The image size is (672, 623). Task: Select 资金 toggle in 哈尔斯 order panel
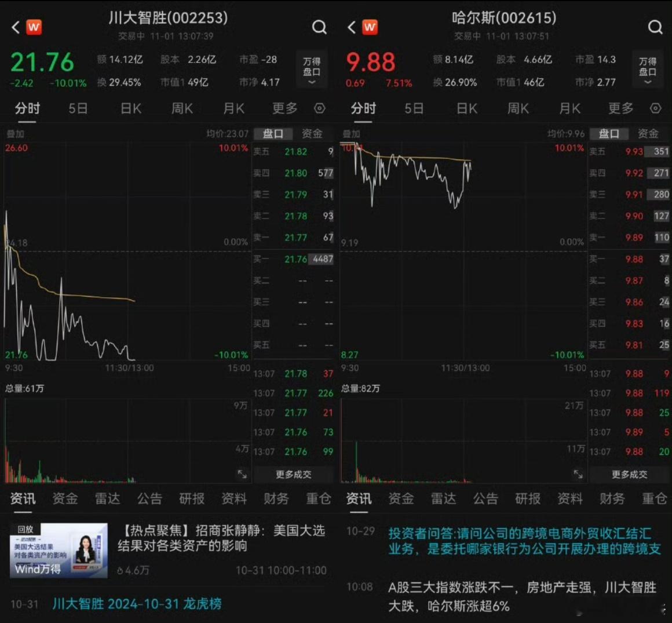tap(648, 134)
